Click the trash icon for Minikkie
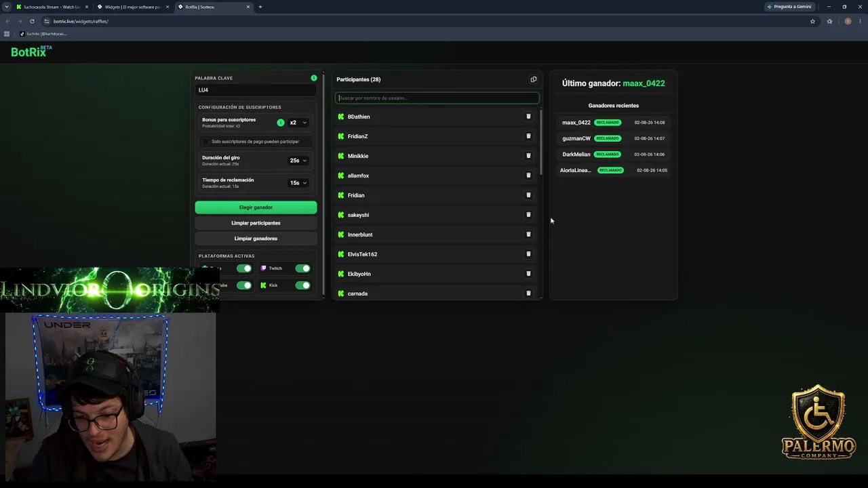Image resolution: width=868 pixels, height=488 pixels. point(528,156)
